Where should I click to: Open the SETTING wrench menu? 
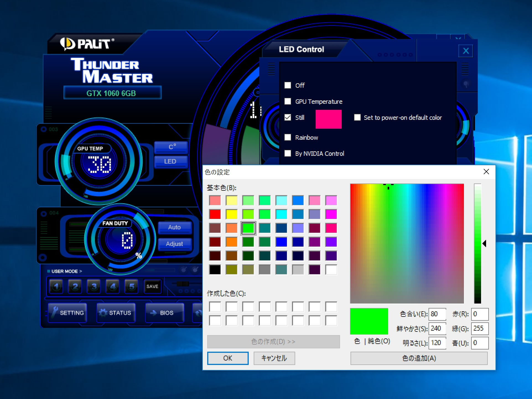tap(68, 313)
